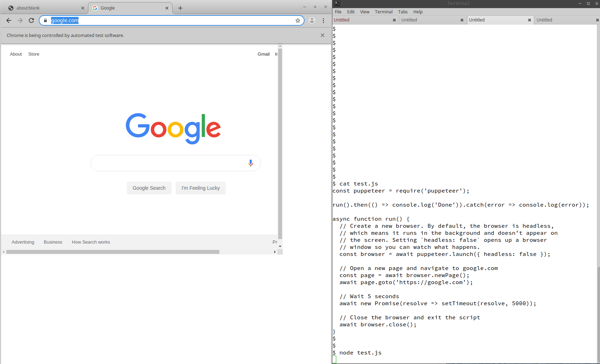Click the scroll-right arrow of the page
Viewport: 600px width, 364px height.
[275, 252]
